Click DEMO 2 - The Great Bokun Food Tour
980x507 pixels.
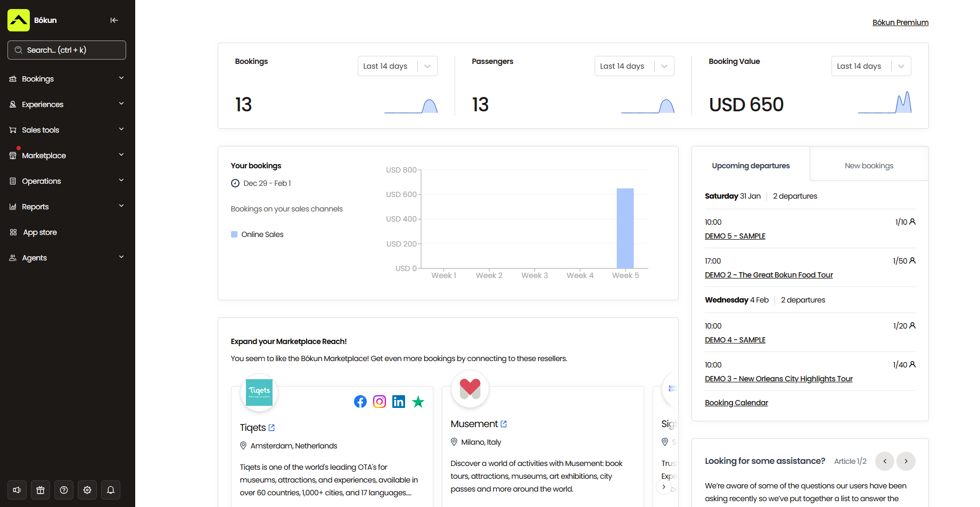point(769,274)
